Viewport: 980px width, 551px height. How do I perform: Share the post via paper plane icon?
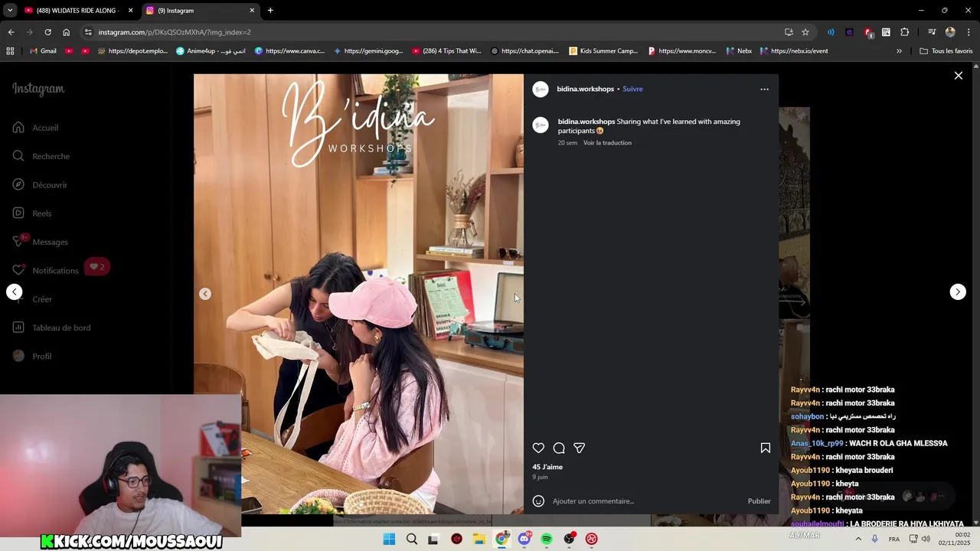(x=580, y=448)
